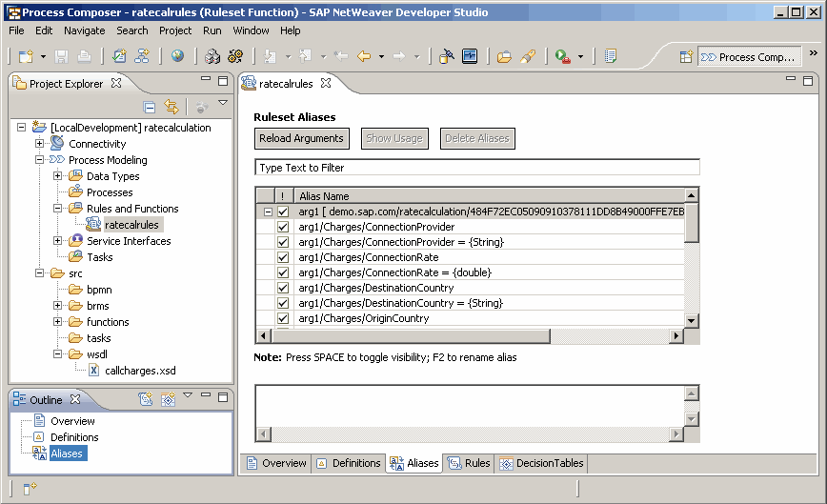Viewport: 827px width, 504px height.
Task: Toggle arg1/Charges/ConnectionRate = {double} checkbox
Action: click(x=282, y=272)
